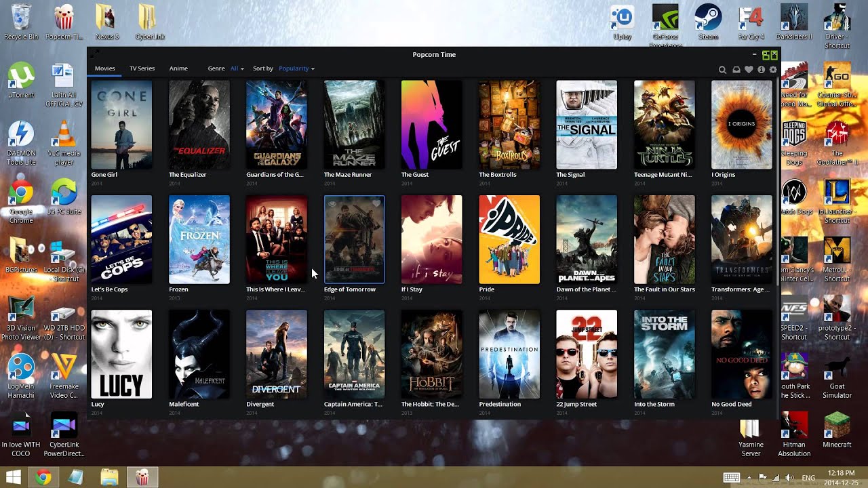Image resolution: width=868 pixels, height=488 pixels.
Task: Click The Boxtrolls title text
Action: pyautogui.click(x=498, y=175)
